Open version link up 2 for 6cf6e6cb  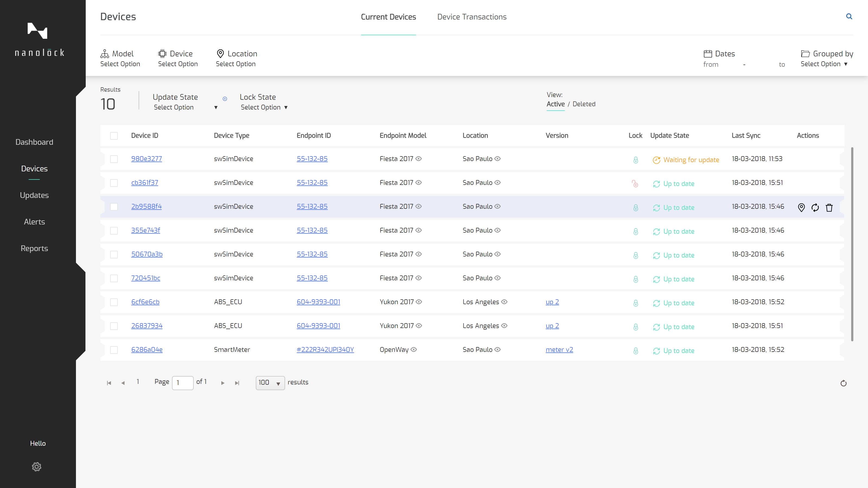tap(552, 302)
